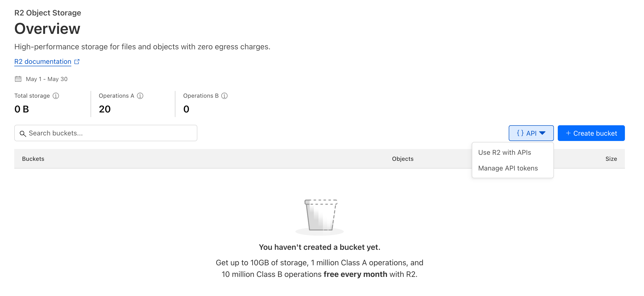Click the plus icon on Create bucket
This screenshot has width=644, height=296.
(x=568, y=133)
